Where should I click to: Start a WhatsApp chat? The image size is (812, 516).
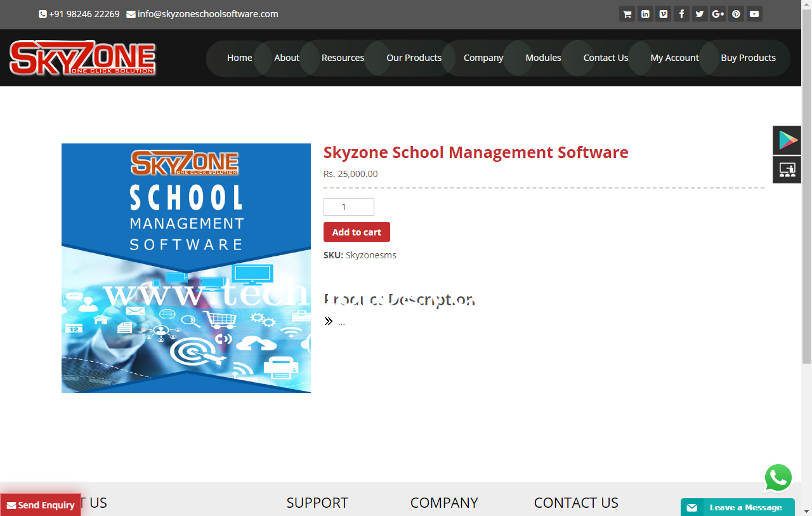pos(778,478)
